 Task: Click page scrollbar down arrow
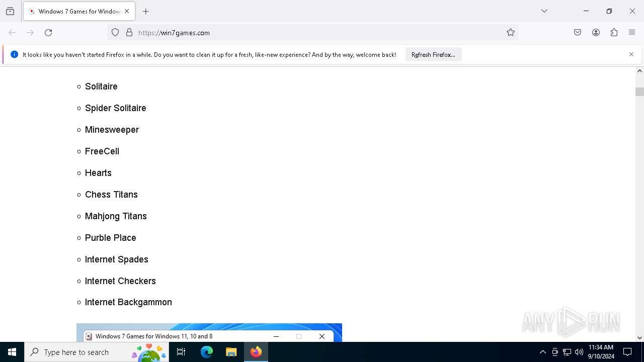[x=639, y=338]
